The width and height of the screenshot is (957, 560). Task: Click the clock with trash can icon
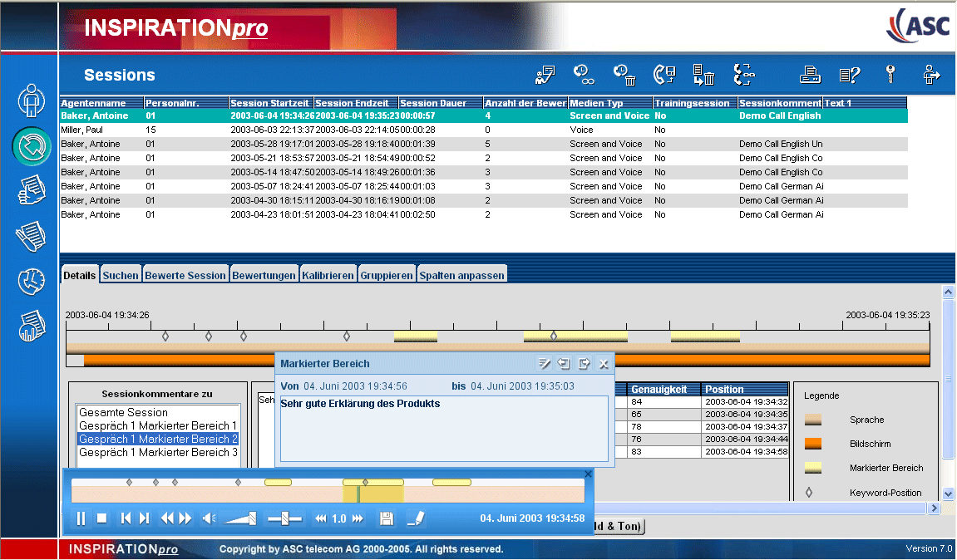point(624,76)
